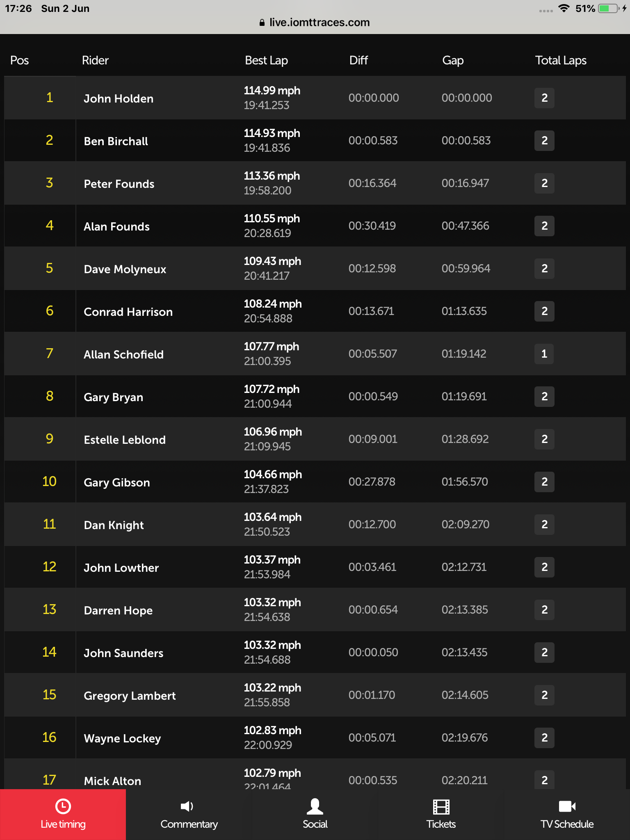Tap the Wi-Fi status icon
Image resolution: width=630 pixels, height=840 pixels.
coord(564,8)
